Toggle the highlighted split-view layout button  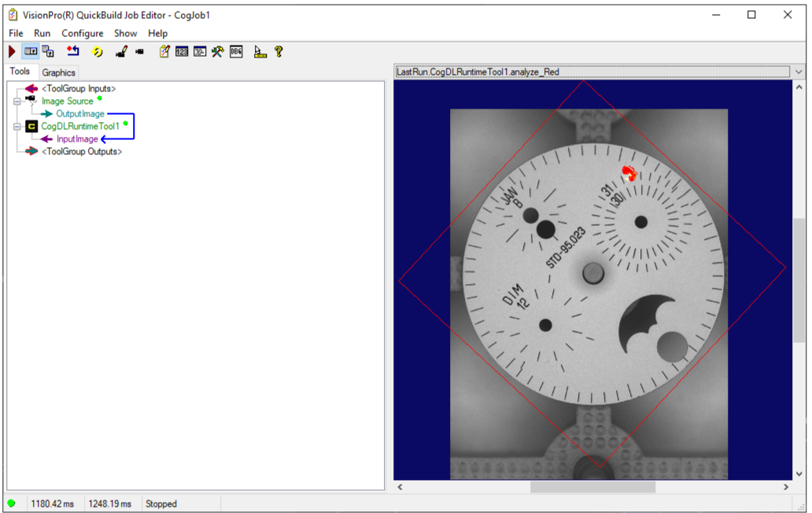tap(29, 52)
